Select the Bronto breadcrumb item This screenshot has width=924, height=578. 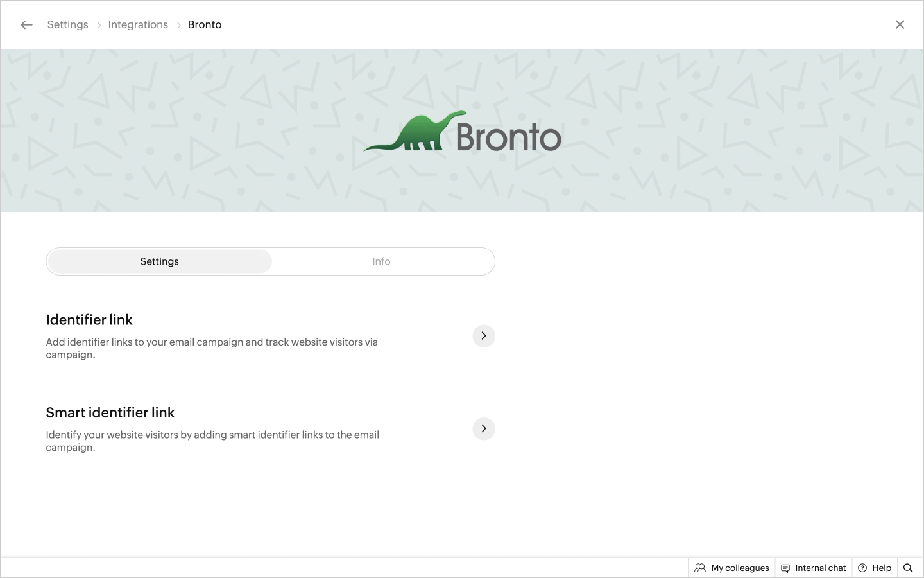(205, 24)
